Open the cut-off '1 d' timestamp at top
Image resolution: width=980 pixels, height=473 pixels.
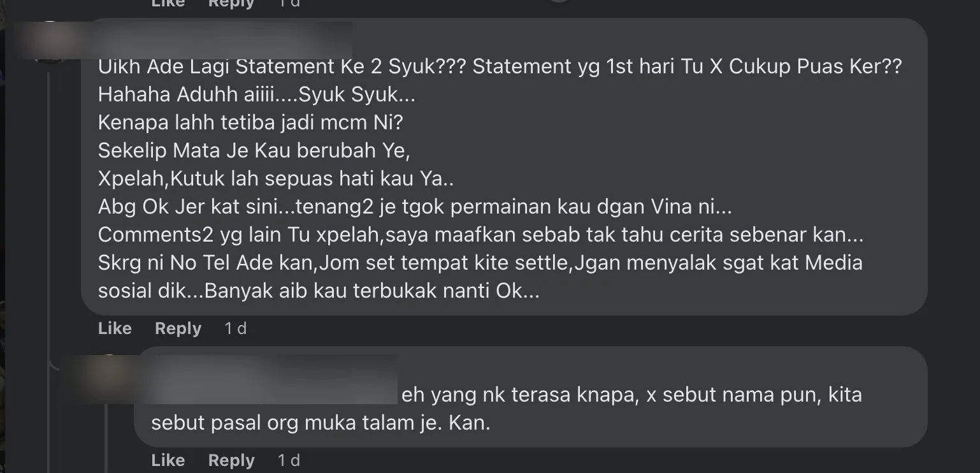tap(289, 3)
